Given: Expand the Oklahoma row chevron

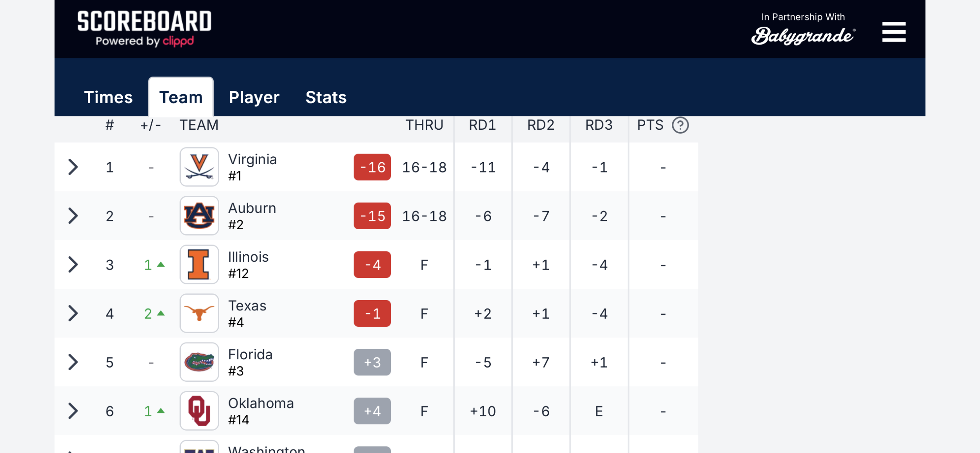Looking at the screenshot, I should (x=73, y=411).
